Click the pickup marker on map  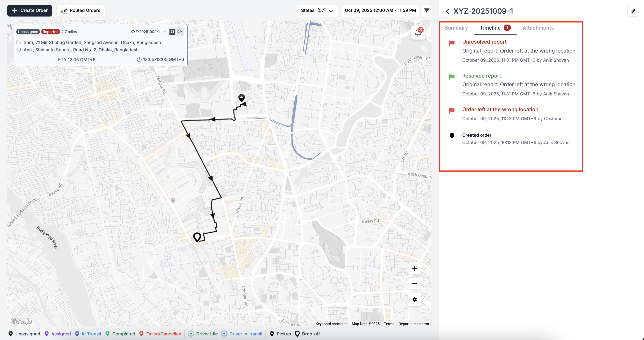[241, 98]
